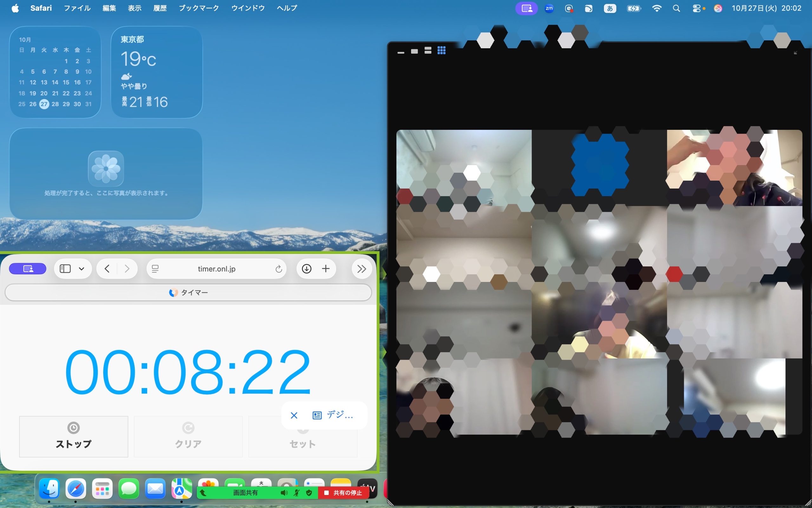Click the クリア timer button
Image resolution: width=812 pixels, height=508 pixels.
pos(188,437)
